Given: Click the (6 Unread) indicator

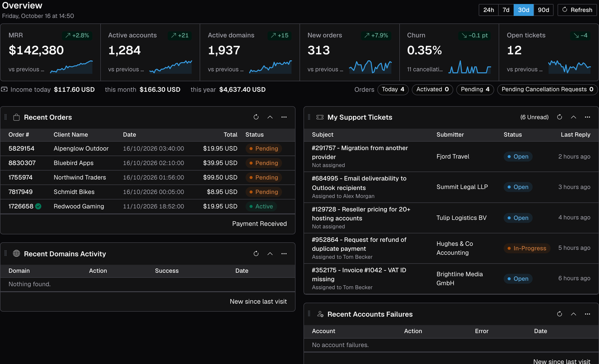Looking at the screenshot, I should click(x=534, y=117).
